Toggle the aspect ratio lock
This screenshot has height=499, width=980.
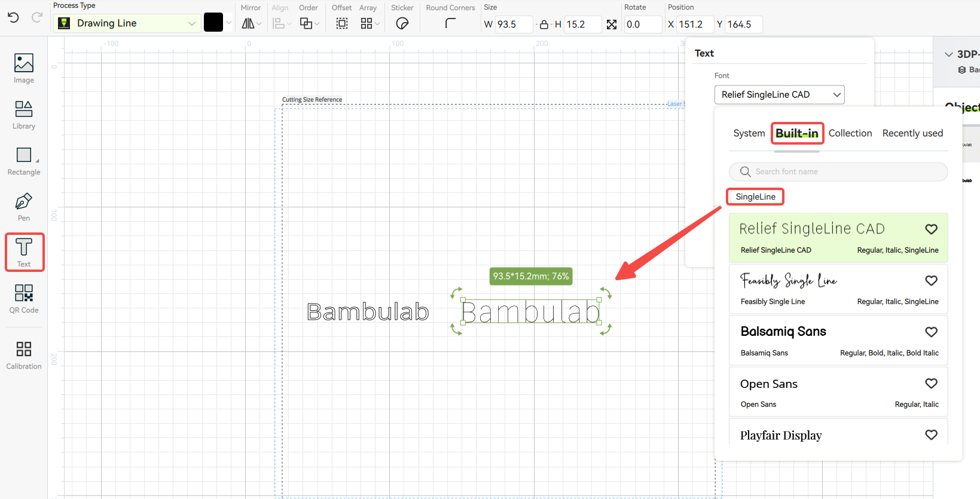[544, 25]
